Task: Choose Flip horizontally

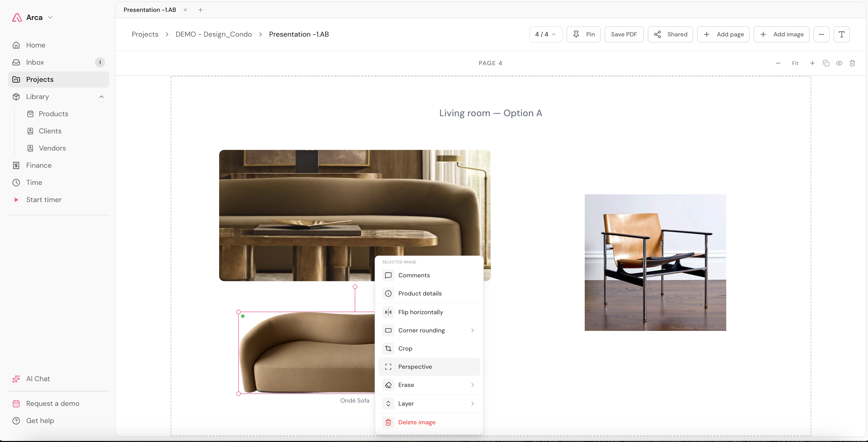Action: coord(429,312)
